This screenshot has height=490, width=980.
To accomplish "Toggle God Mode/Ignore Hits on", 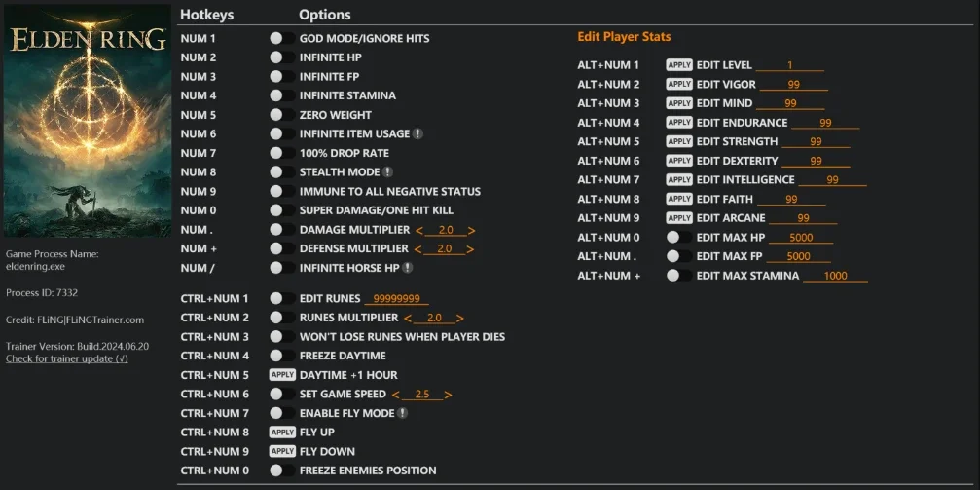I will coord(282,38).
